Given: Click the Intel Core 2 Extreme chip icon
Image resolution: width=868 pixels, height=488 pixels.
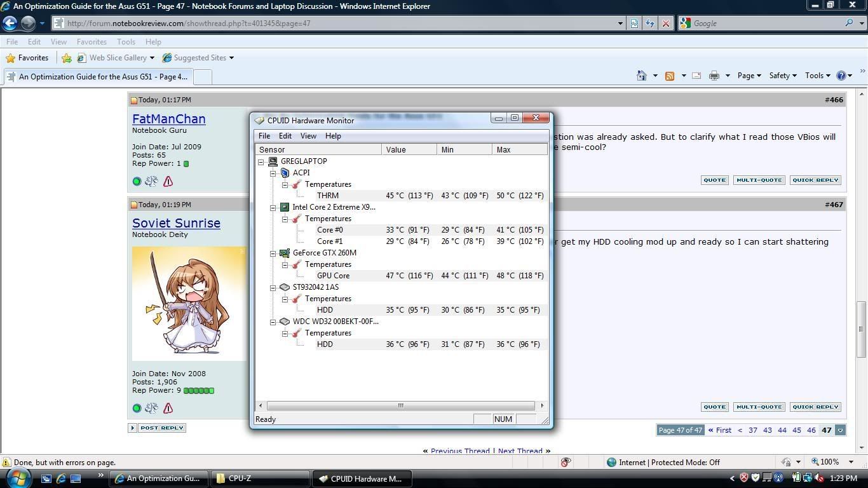Looking at the screenshot, I should point(285,207).
